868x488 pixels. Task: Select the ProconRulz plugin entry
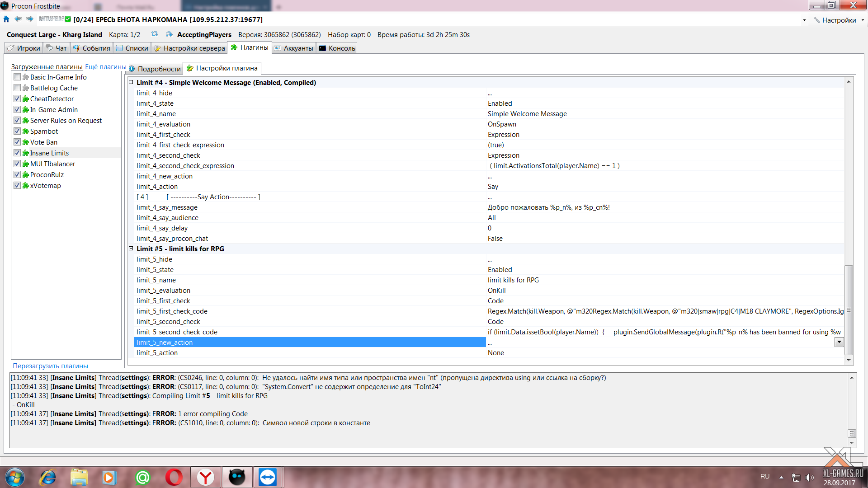tap(47, 175)
